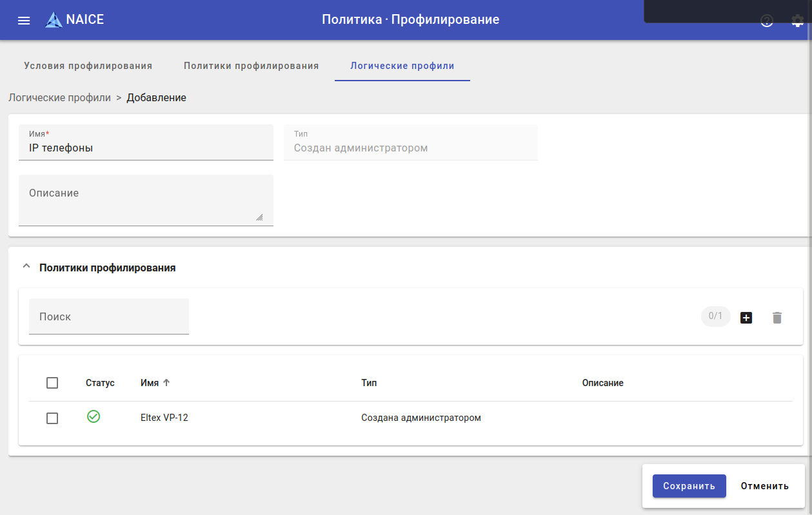Click the Статус column header
The height and width of the screenshot is (515, 812).
click(x=100, y=383)
